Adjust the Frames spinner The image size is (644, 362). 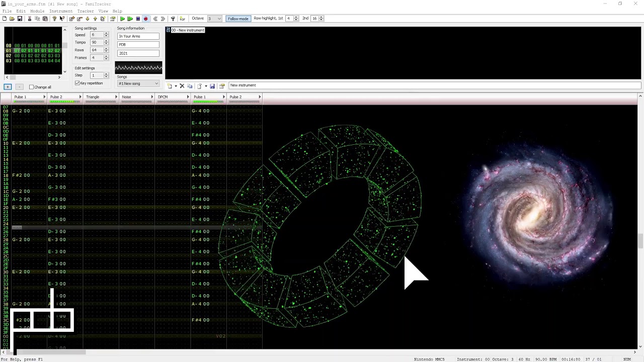pyautogui.click(x=106, y=57)
